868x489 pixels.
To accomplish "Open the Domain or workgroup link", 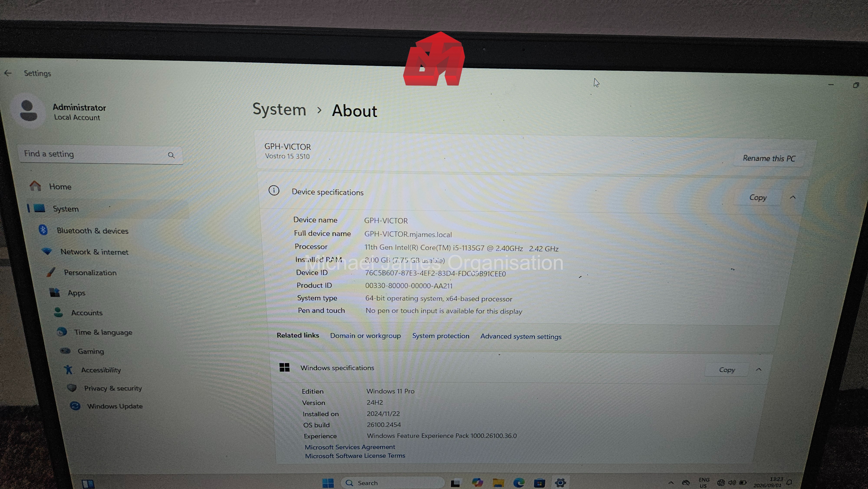I will 365,335.
